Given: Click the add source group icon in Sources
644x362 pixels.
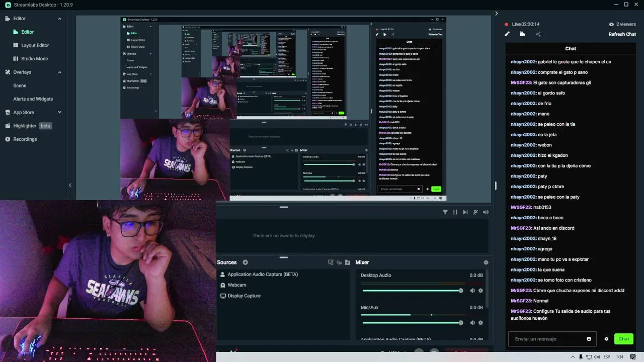Looking at the screenshot, I should [x=331, y=262].
